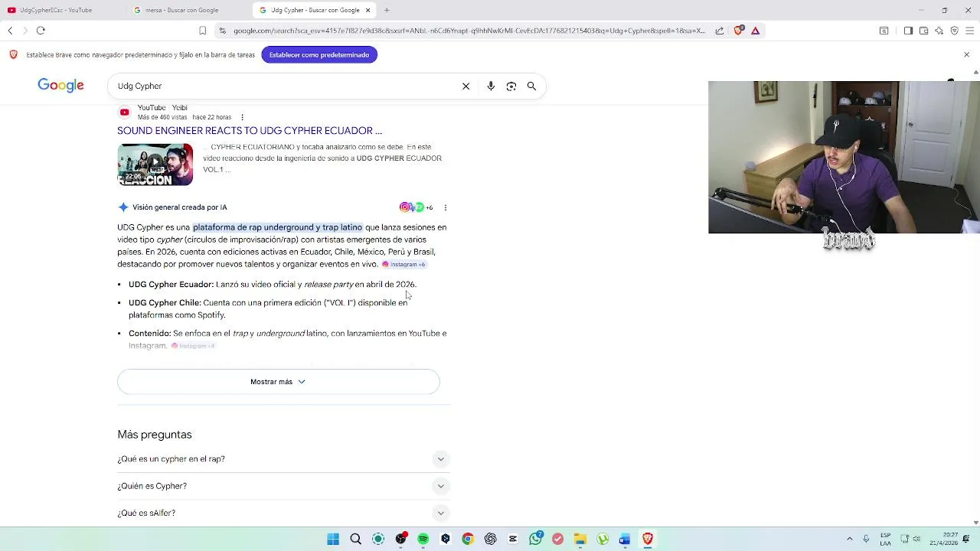Open site settings icon beside the URL
The height and width of the screenshot is (551, 980).
point(222,31)
